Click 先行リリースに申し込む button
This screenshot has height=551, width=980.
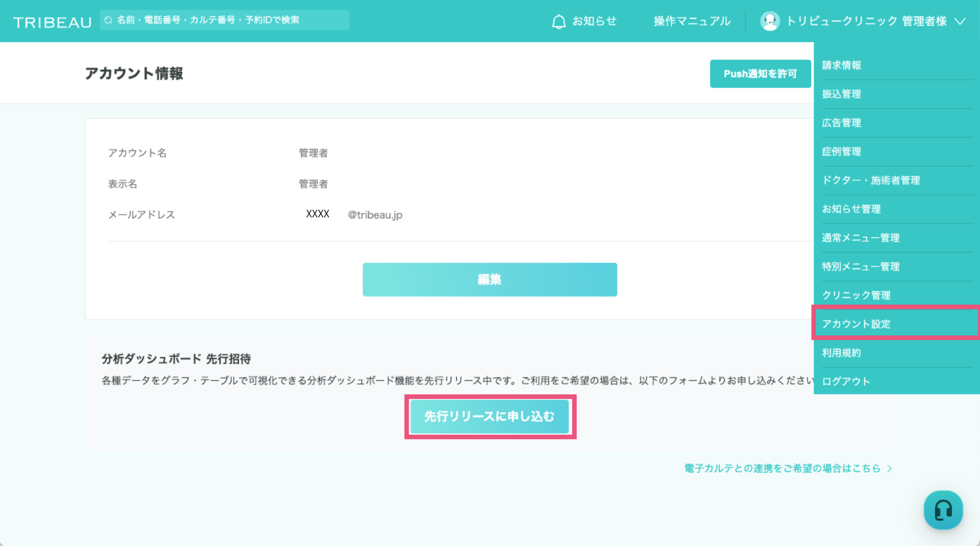click(489, 417)
